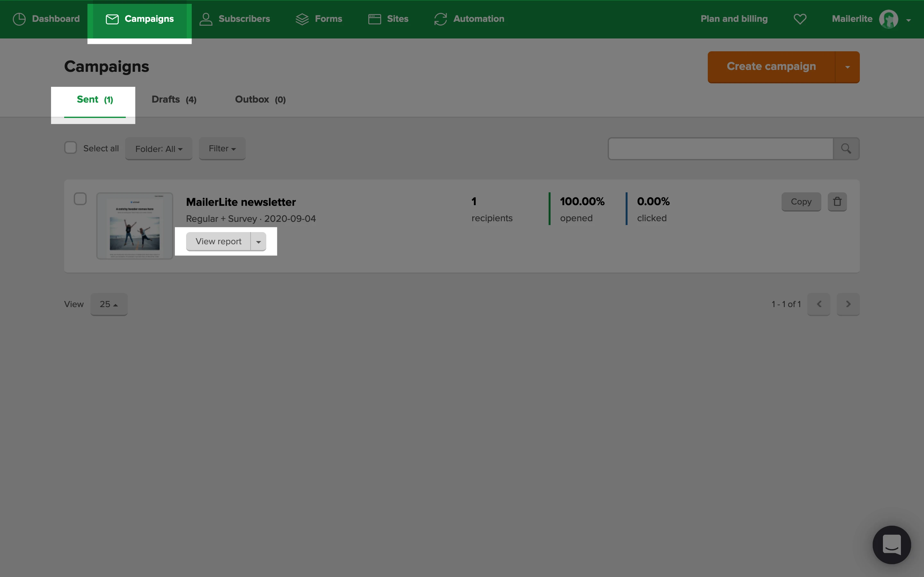924x577 pixels.
Task: Expand the Folder: All dropdown
Action: point(159,149)
